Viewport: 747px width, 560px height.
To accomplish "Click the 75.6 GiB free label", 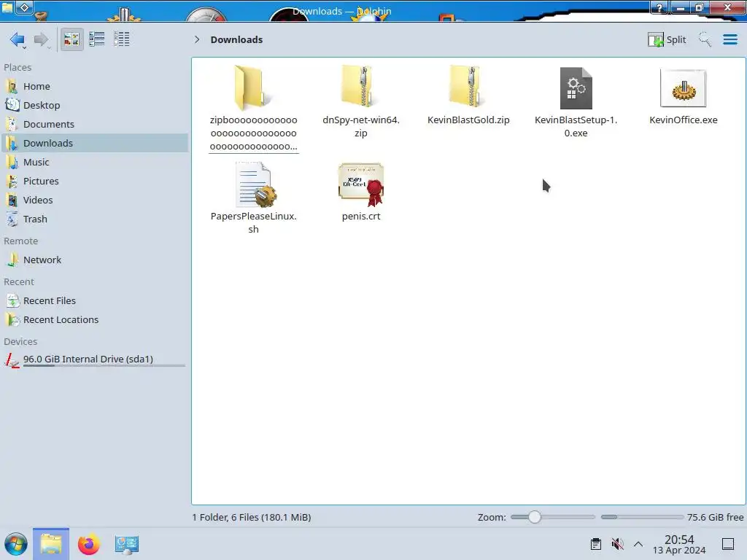I will click(715, 517).
